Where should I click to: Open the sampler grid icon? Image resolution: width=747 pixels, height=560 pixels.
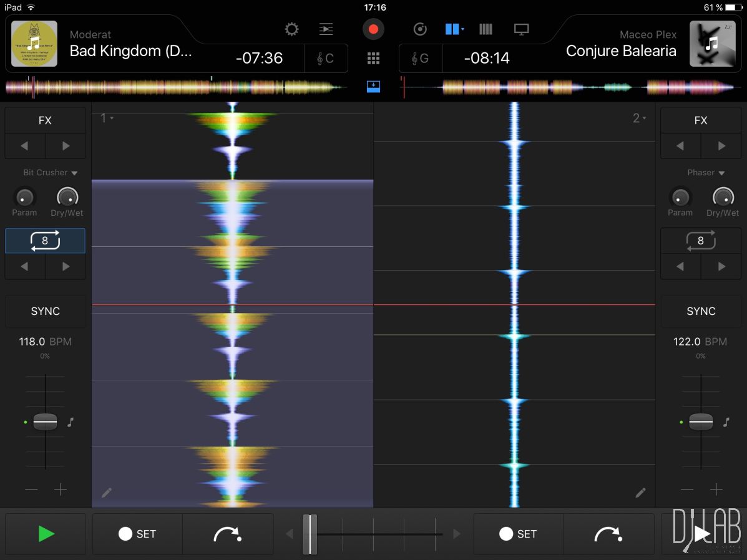[373, 59]
